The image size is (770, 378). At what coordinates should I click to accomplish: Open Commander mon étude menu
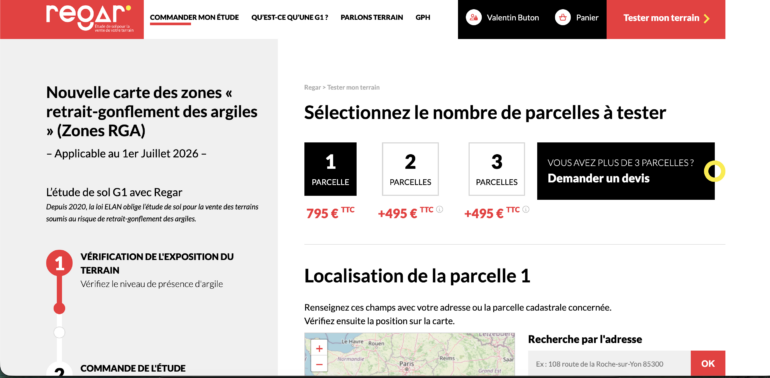point(194,17)
